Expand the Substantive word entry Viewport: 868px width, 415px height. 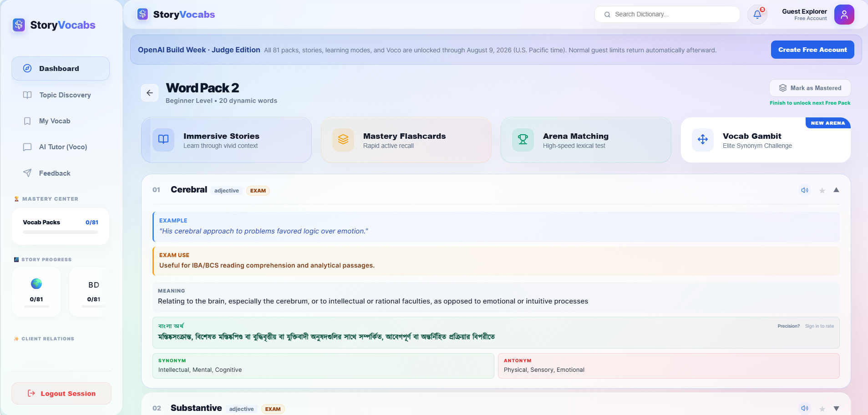pyautogui.click(x=836, y=408)
